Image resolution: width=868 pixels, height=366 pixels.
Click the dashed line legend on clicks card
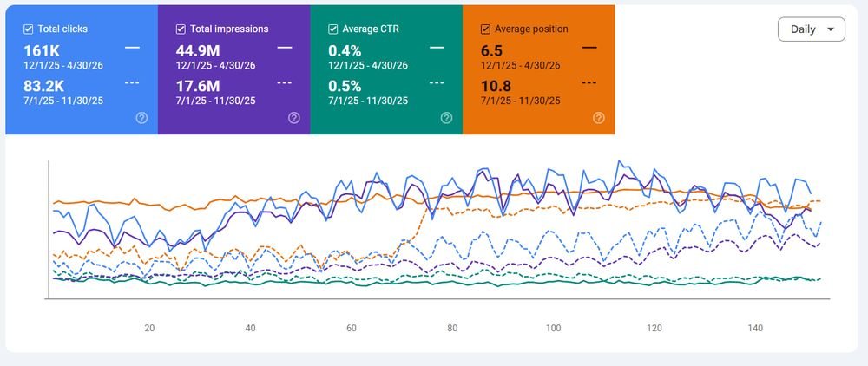point(132,83)
